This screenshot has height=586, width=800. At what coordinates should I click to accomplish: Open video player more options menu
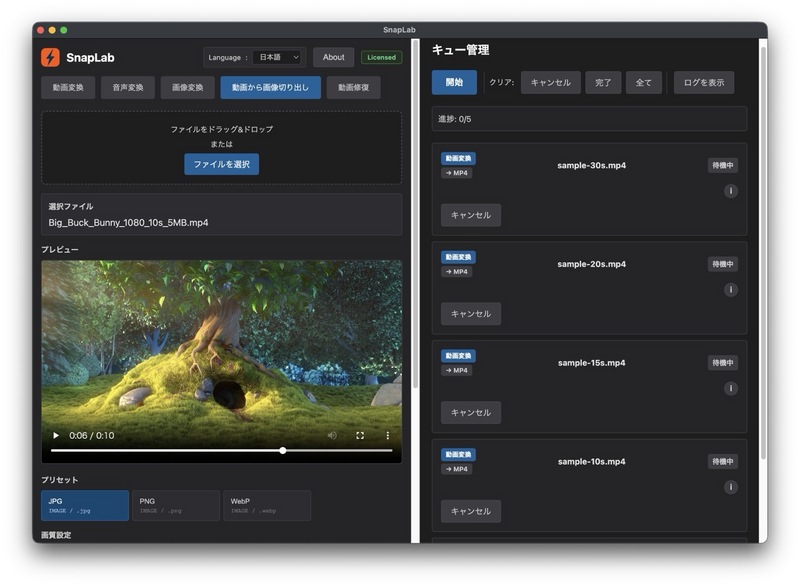388,435
